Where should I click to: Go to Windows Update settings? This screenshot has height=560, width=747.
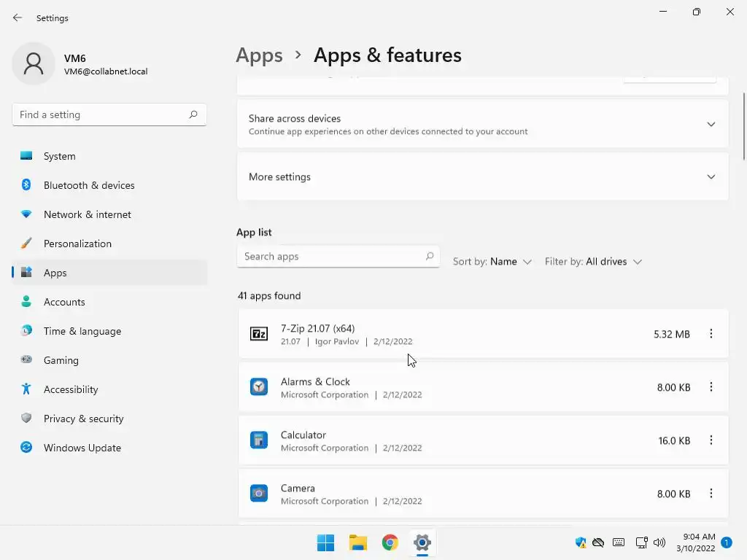pos(82,448)
